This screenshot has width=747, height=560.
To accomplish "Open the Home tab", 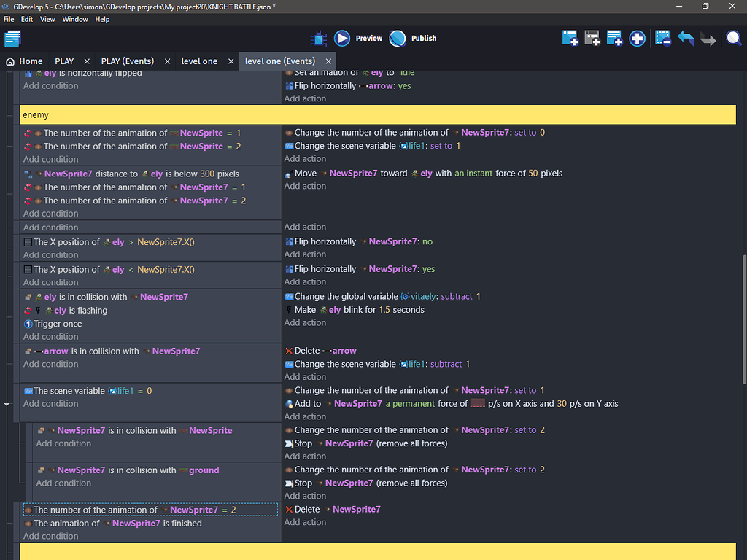I will pyautogui.click(x=25, y=61).
